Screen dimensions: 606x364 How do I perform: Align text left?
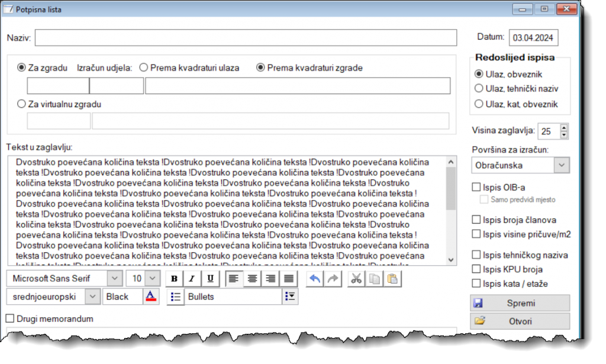click(234, 279)
